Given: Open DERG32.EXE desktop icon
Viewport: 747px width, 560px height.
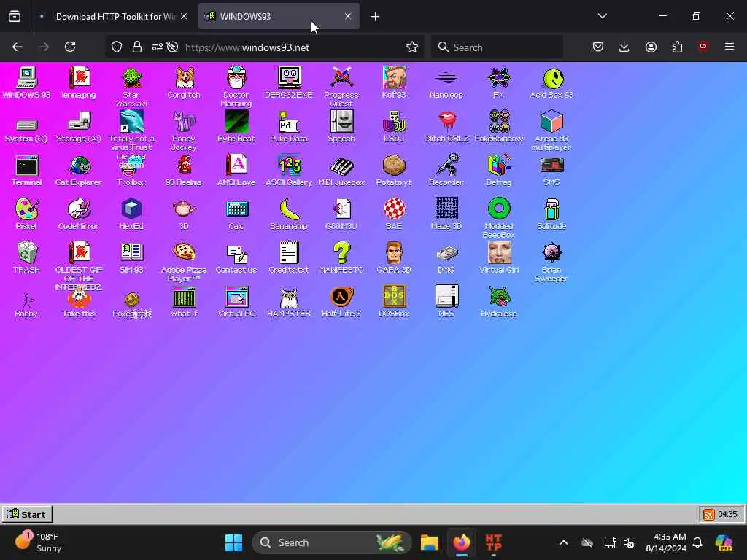Looking at the screenshot, I should click(x=289, y=77).
